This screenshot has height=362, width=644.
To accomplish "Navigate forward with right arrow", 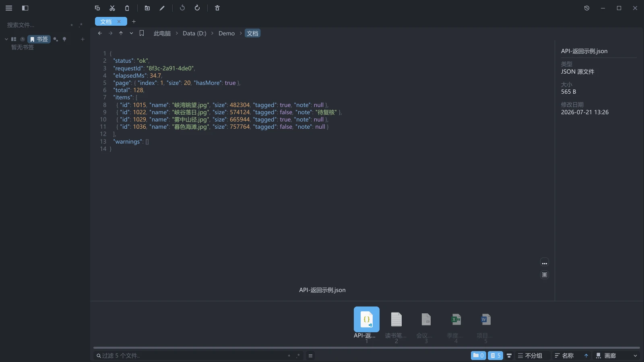I will (x=110, y=33).
